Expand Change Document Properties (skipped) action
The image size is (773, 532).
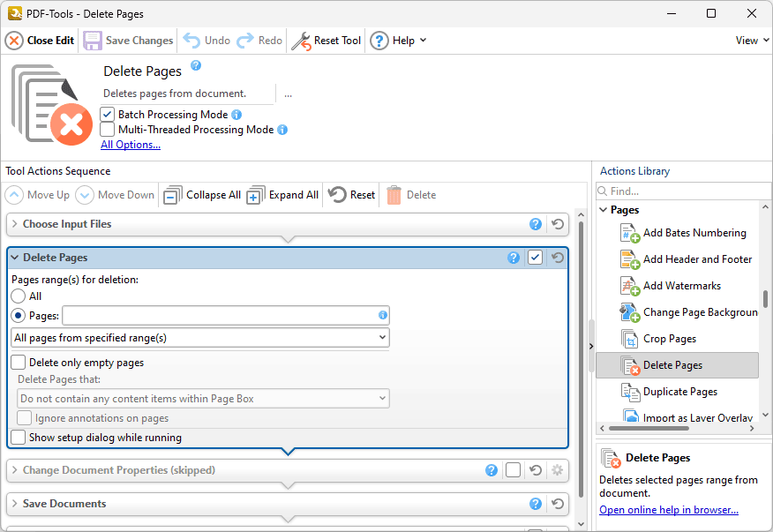coord(15,470)
